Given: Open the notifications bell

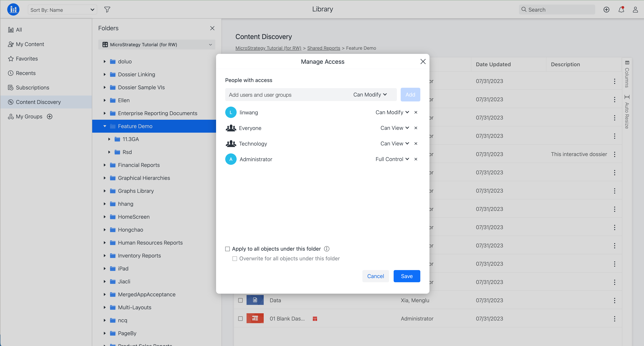Looking at the screenshot, I should 621,10.
